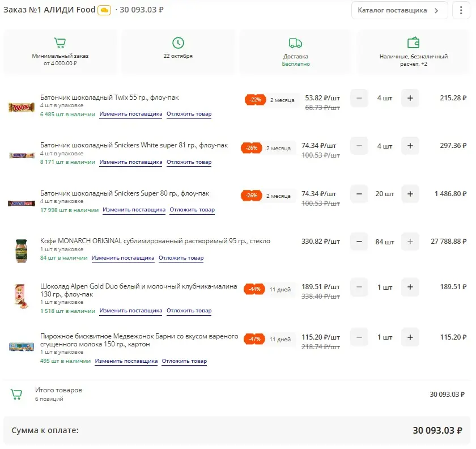Set aside the Twix bar (Отложить товар)
Screen dimensions: 476x449
tap(189, 114)
